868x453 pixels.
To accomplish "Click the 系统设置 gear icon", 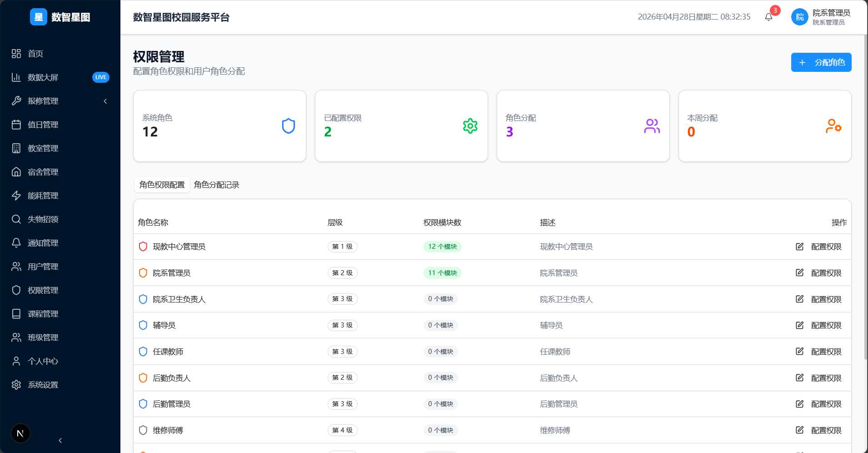I will 16,385.
